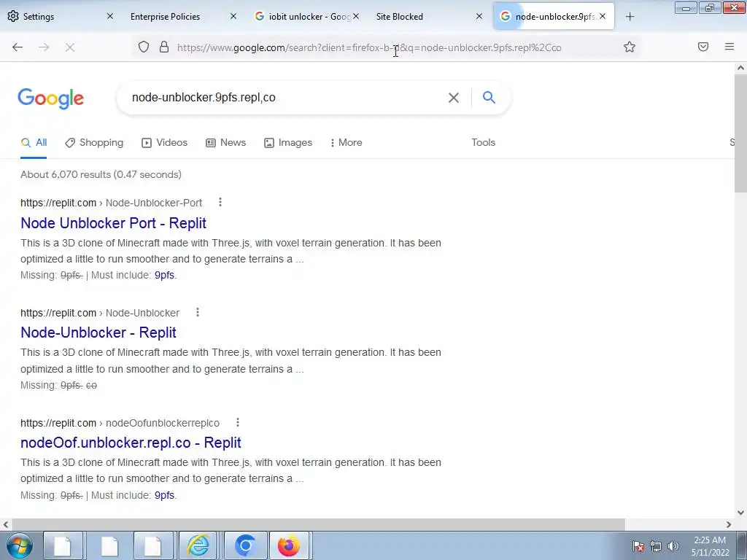This screenshot has height=560, width=747.
Task: Open first blank document taskbar item
Action: pyautogui.click(x=63, y=545)
